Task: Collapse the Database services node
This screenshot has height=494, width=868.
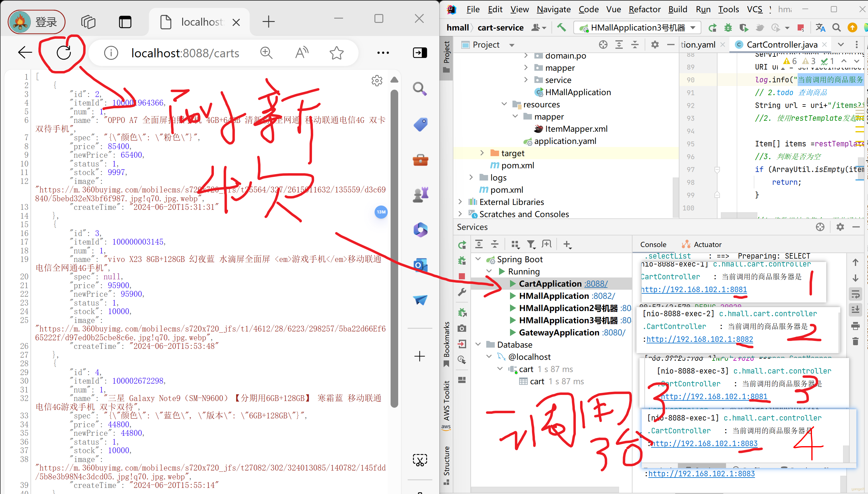Action: [478, 344]
